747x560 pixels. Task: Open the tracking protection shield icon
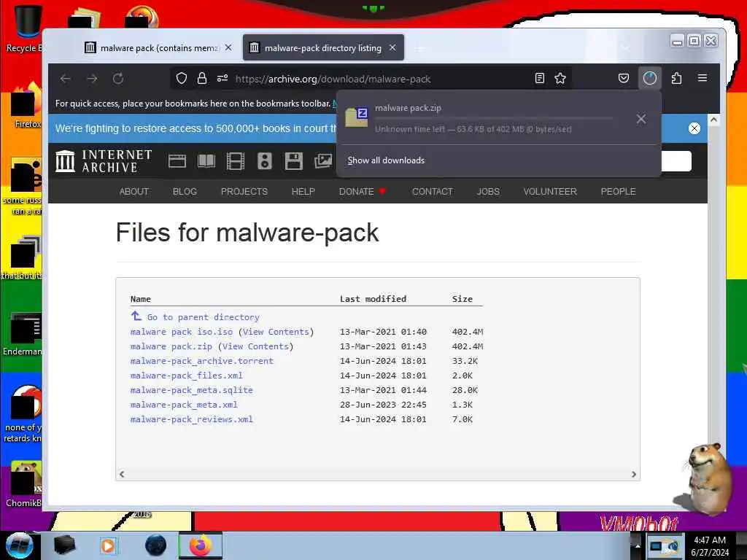182,78
